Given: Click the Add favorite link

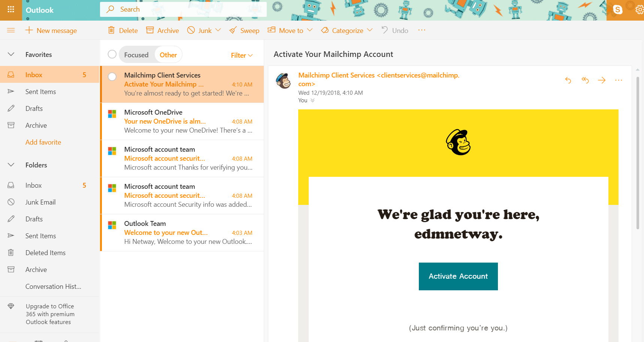Looking at the screenshot, I should point(43,142).
